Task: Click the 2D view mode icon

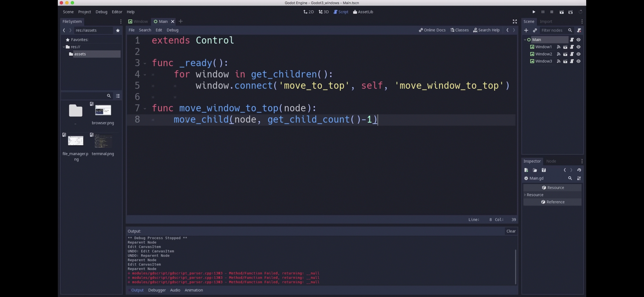Action: [x=309, y=12]
